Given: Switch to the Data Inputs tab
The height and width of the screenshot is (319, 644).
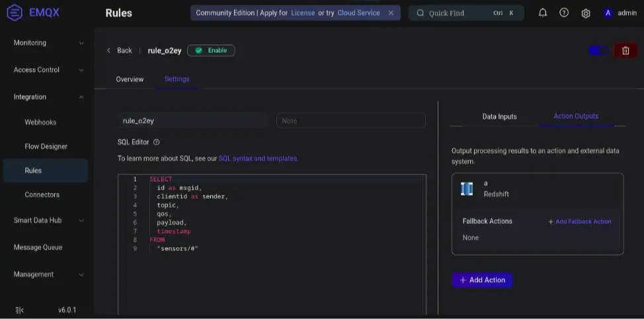Looking at the screenshot, I should 499,117.
